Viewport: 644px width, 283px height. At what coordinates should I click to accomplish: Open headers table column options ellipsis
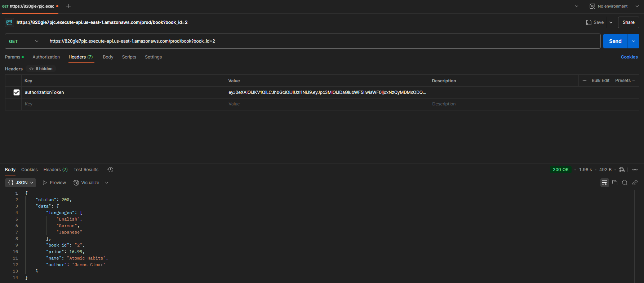pyautogui.click(x=585, y=80)
